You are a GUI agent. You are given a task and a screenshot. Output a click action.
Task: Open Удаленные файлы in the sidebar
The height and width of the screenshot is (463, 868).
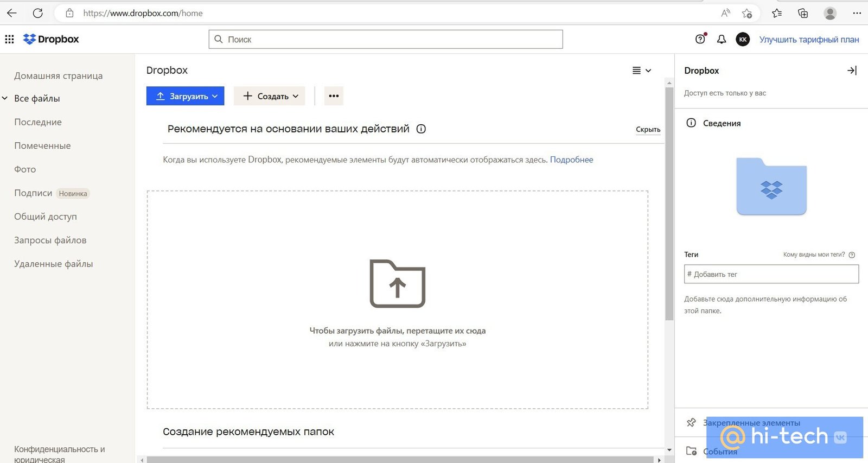click(53, 264)
